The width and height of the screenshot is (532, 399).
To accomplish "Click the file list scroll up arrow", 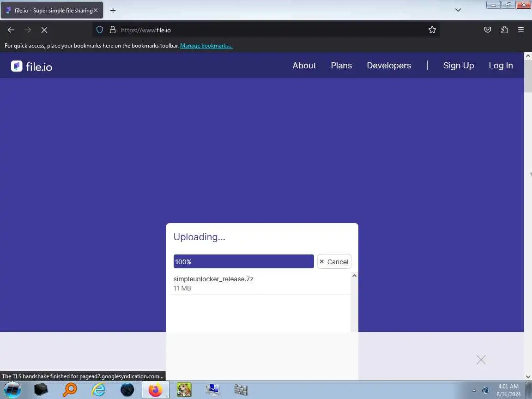I will click(354, 276).
